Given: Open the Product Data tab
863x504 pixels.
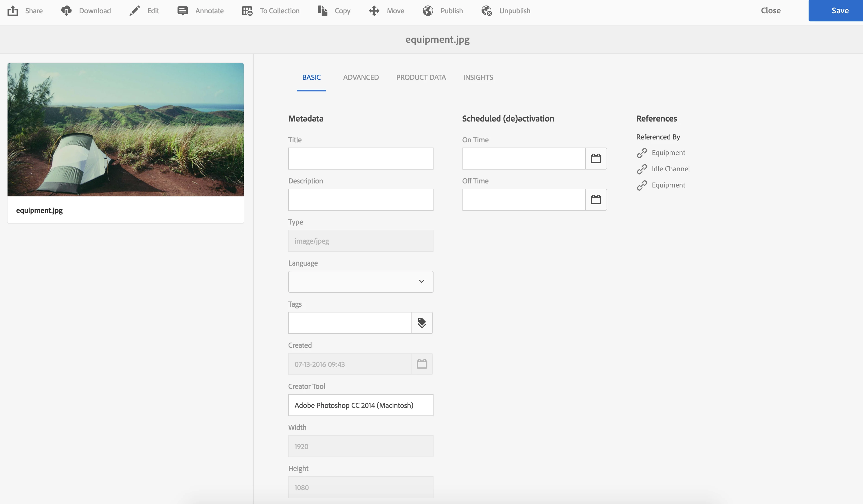Looking at the screenshot, I should coord(421,77).
